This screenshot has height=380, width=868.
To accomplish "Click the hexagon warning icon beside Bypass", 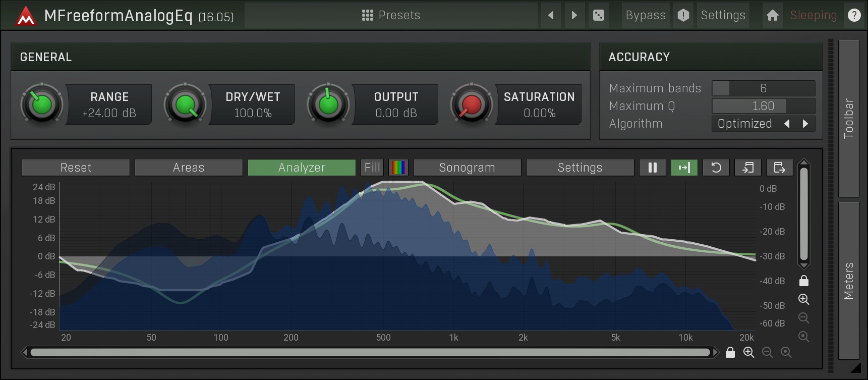I will point(683,15).
